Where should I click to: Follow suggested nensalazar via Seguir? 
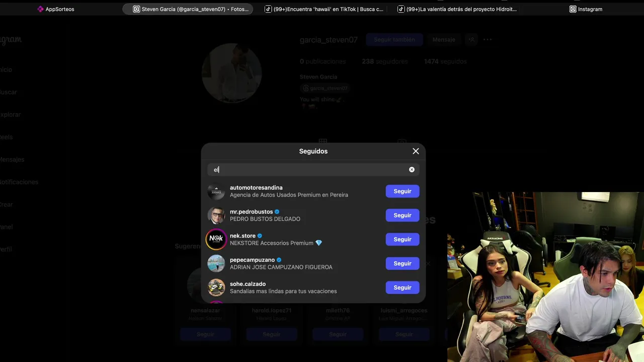[x=205, y=334]
